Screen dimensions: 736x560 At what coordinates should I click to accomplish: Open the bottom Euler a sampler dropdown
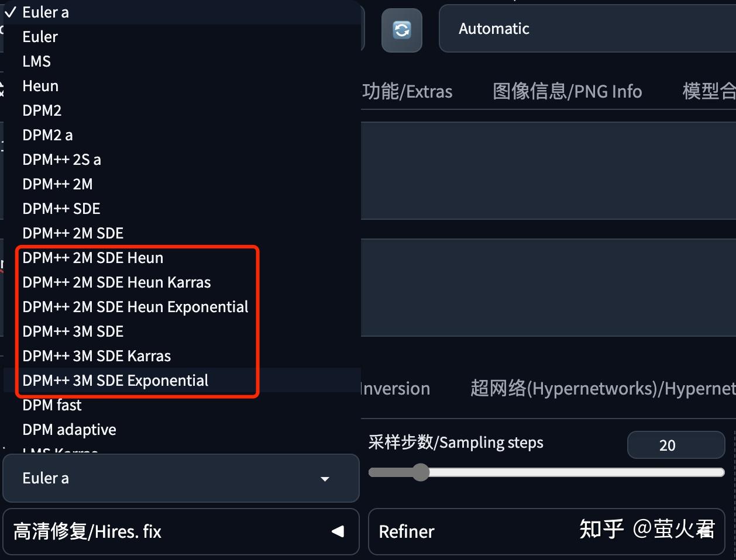click(181, 478)
